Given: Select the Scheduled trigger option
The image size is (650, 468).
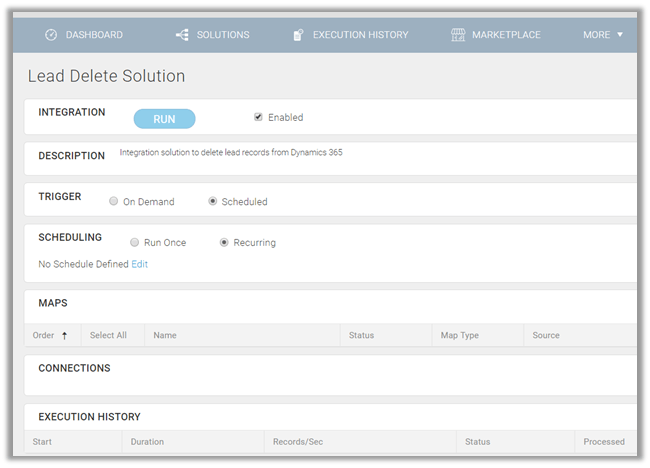Looking at the screenshot, I should [x=213, y=202].
